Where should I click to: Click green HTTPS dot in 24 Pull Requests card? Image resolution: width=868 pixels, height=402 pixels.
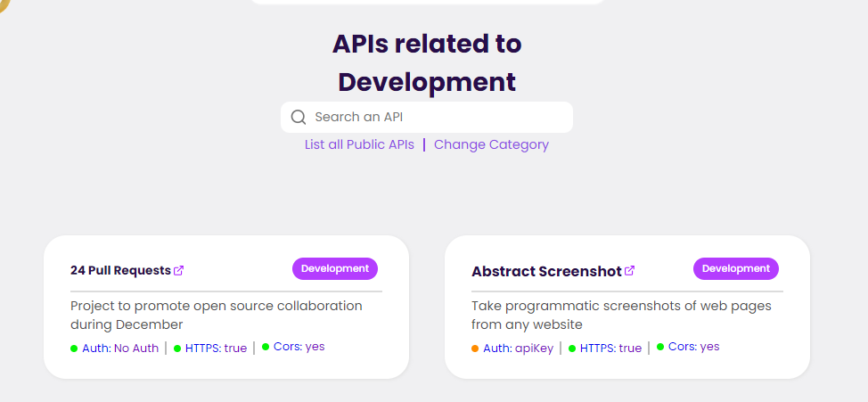(177, 349)
